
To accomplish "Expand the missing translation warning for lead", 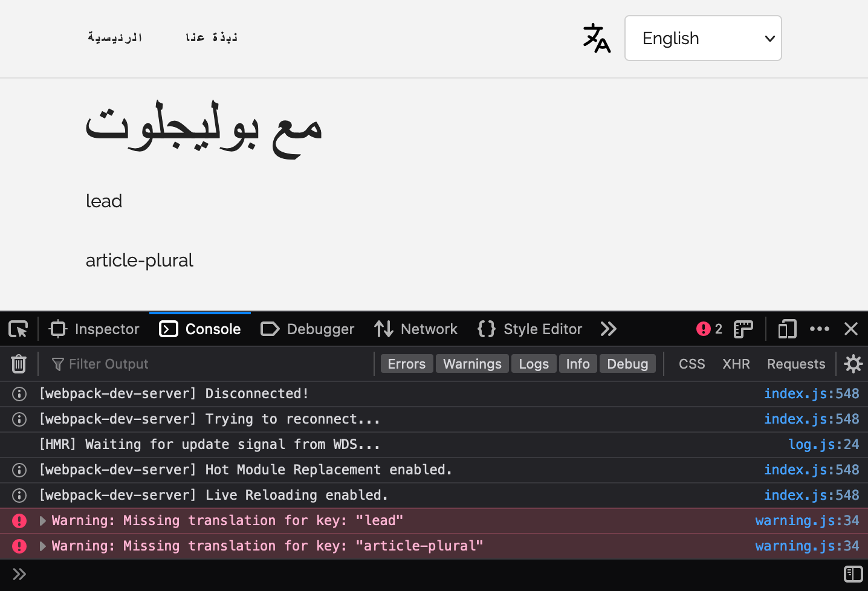I will click(x=42, y=520).
